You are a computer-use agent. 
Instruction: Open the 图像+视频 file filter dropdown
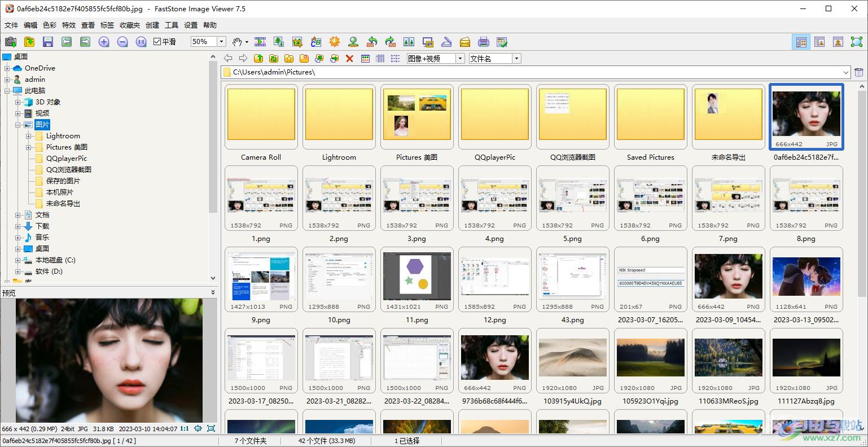461,59
